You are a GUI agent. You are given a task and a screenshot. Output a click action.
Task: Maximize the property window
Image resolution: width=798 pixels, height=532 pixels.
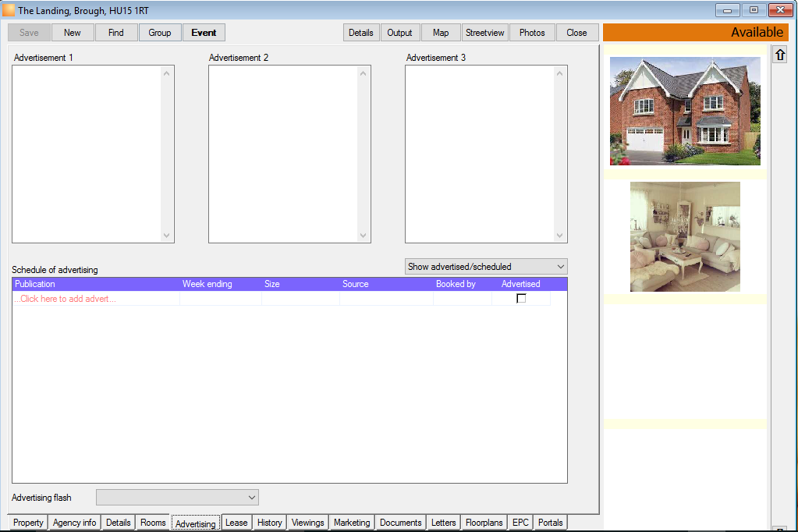click(754, 10)
